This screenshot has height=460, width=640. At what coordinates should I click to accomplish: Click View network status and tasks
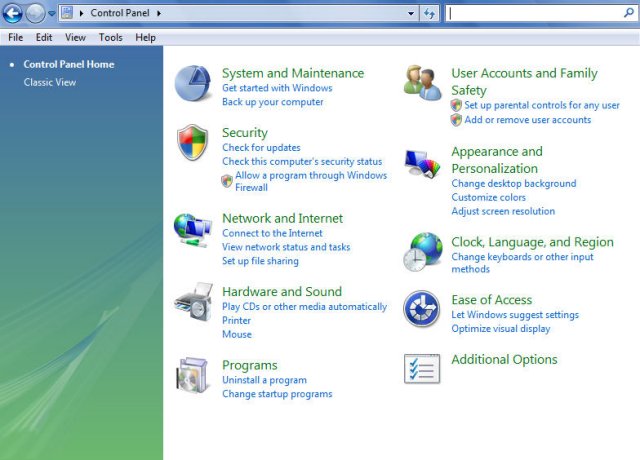coord(286,247)
